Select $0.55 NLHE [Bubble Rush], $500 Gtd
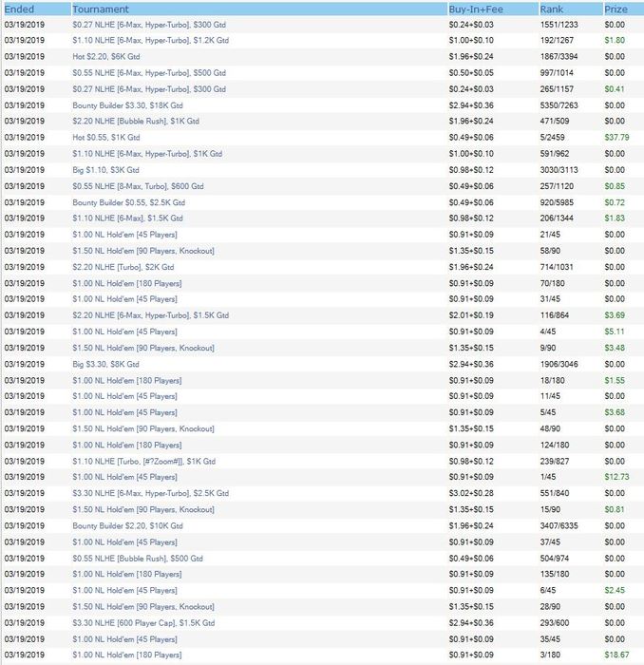This screenshot has width=644, height=665. click(138, 559)
